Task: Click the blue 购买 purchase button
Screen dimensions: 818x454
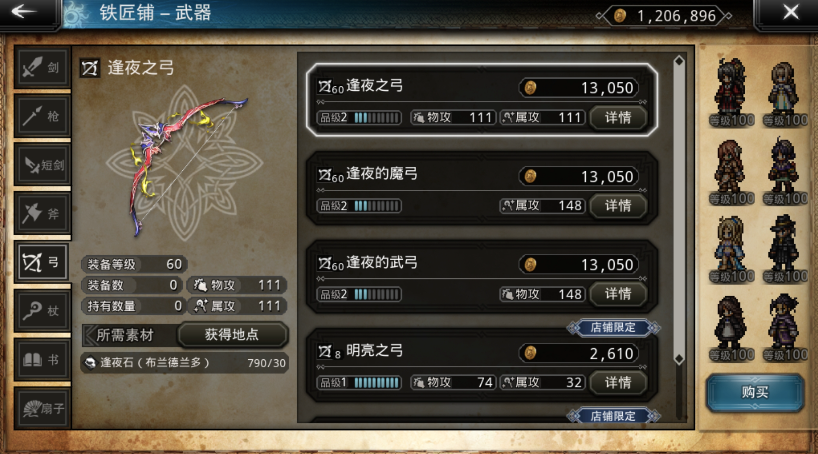Action: [755, 392]
